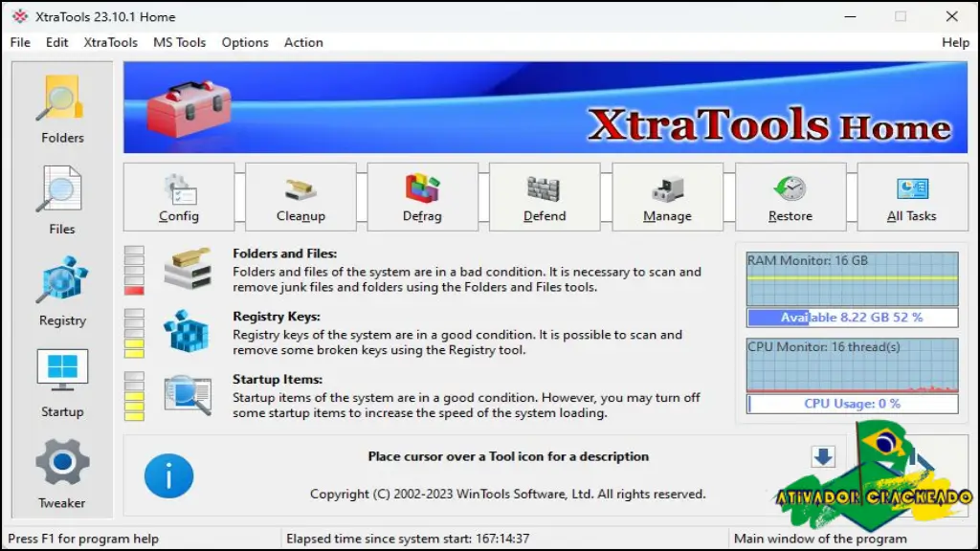Click 'Press F1 for program help' status text

[x=83, y=539]
